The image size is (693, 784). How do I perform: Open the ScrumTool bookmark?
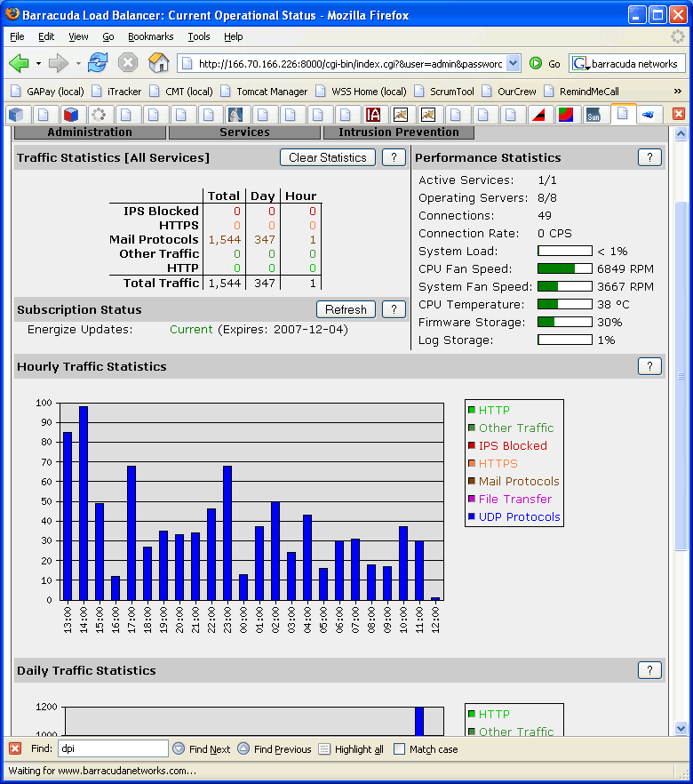point(445,92)
